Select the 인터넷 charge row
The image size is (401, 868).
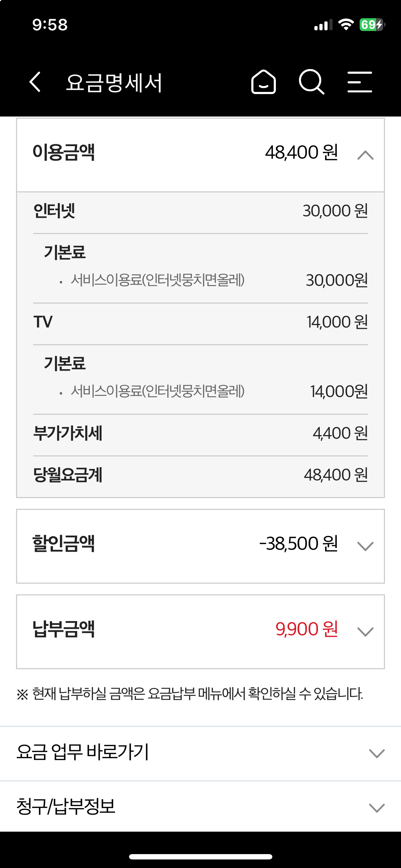pyautogui.click(x=200, y=211)
